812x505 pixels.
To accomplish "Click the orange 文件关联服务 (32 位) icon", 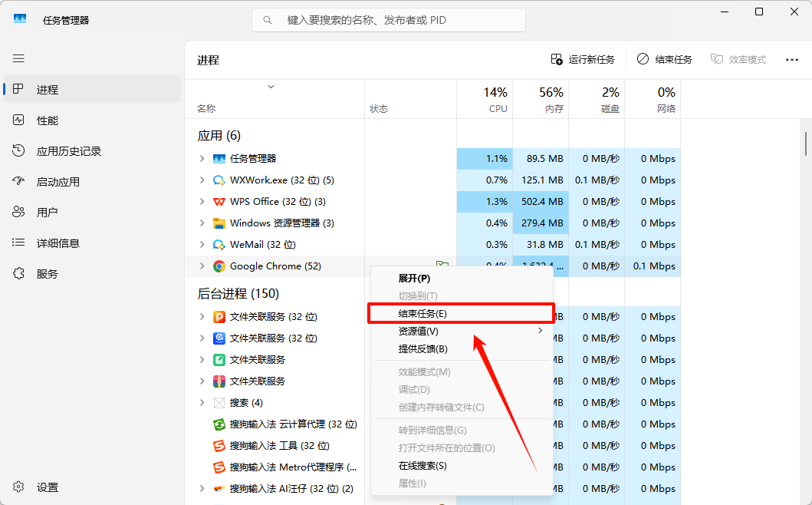I will click(x=219, y=317).
